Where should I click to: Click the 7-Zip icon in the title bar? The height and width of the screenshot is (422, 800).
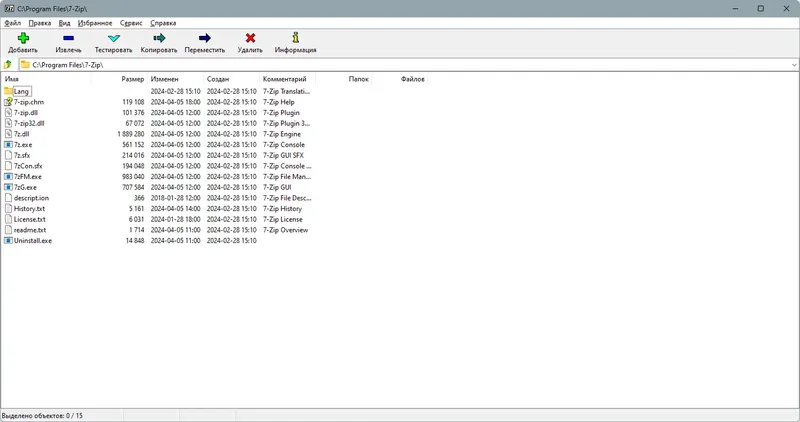tap(9, 9)
